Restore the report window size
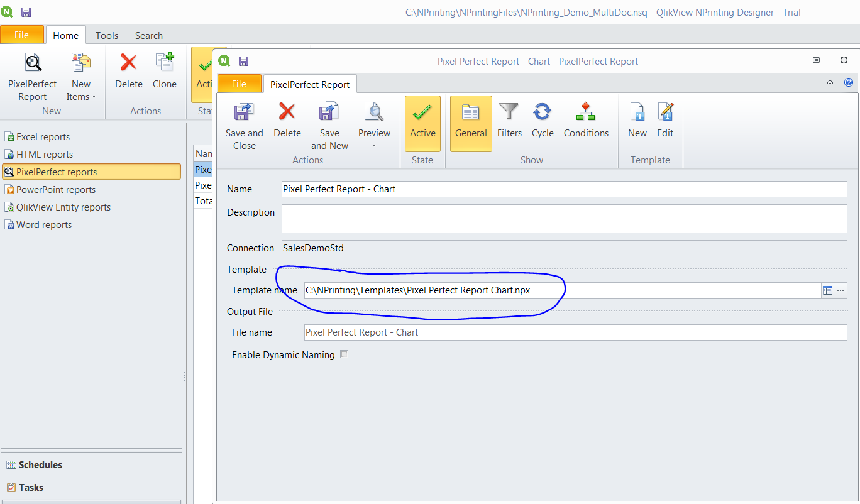 tap(816, 60)
